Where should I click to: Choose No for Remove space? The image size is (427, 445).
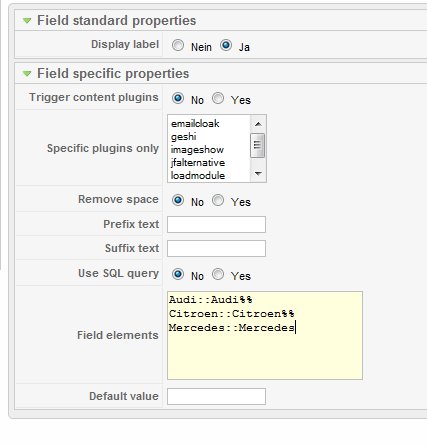click(x=178, y=200)
